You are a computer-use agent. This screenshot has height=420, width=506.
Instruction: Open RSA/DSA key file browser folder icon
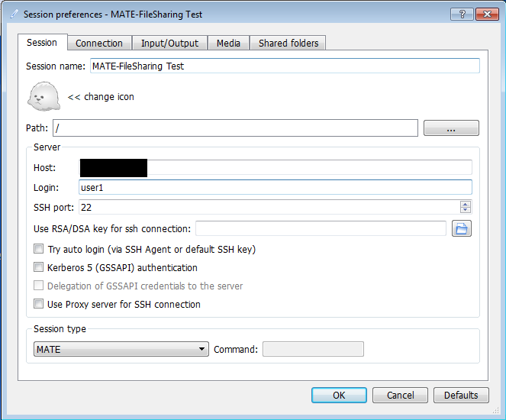[x=462, y=228]
